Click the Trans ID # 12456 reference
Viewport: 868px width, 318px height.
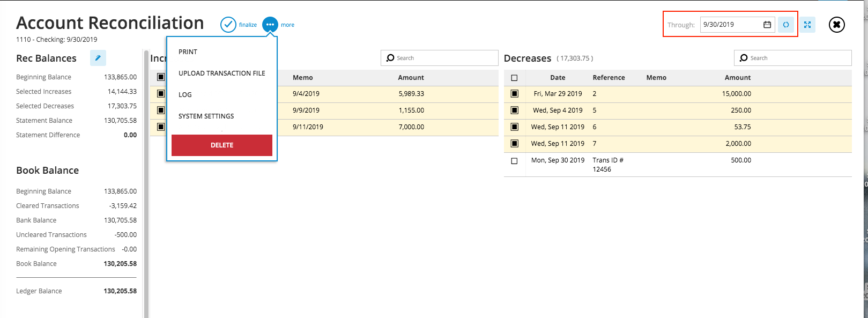point(608,165)
